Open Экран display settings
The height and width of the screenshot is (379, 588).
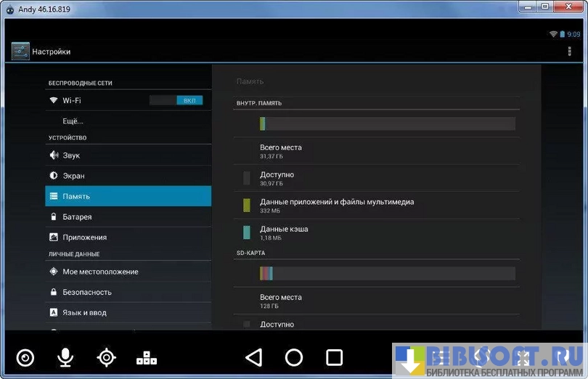pos(73,176)
